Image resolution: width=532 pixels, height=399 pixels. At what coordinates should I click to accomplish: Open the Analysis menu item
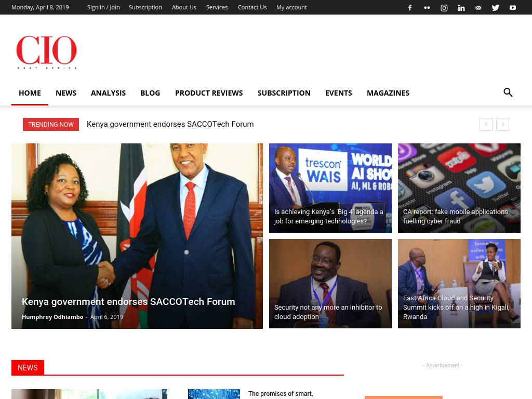tap(108, 93)
